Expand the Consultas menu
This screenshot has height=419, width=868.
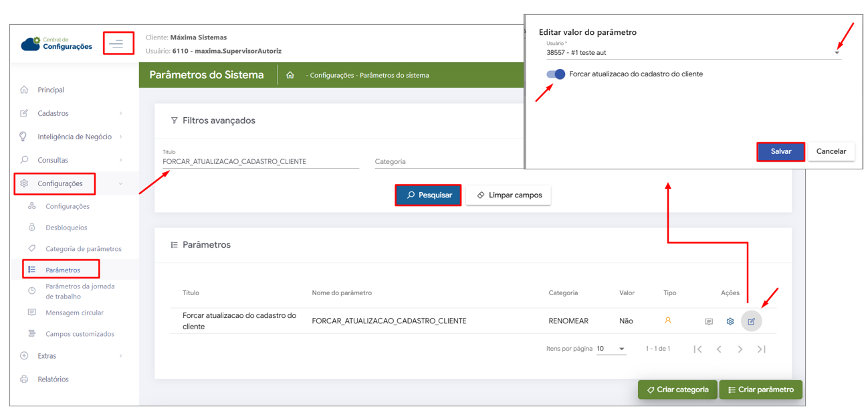click(74, 160)
